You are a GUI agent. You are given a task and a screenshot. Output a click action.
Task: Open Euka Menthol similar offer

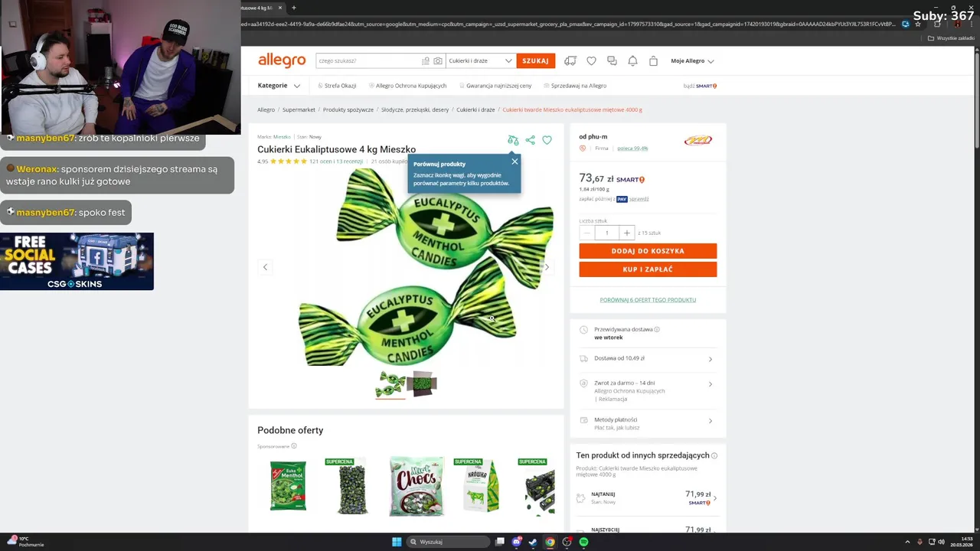pos(288,486)
